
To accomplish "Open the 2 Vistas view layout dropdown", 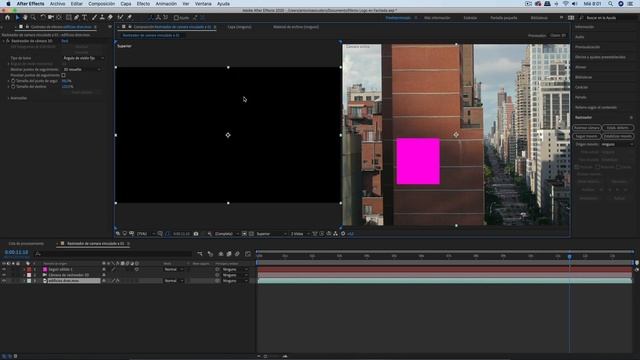I will click(300, 234).
